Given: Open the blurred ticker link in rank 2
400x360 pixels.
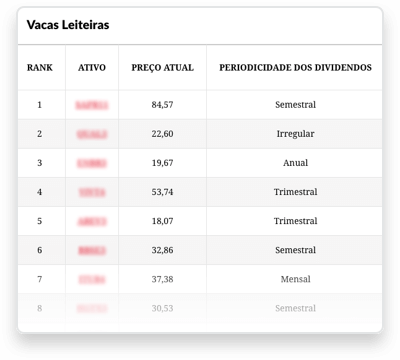Looking at the screenshot, I should [x=92, y=134].
